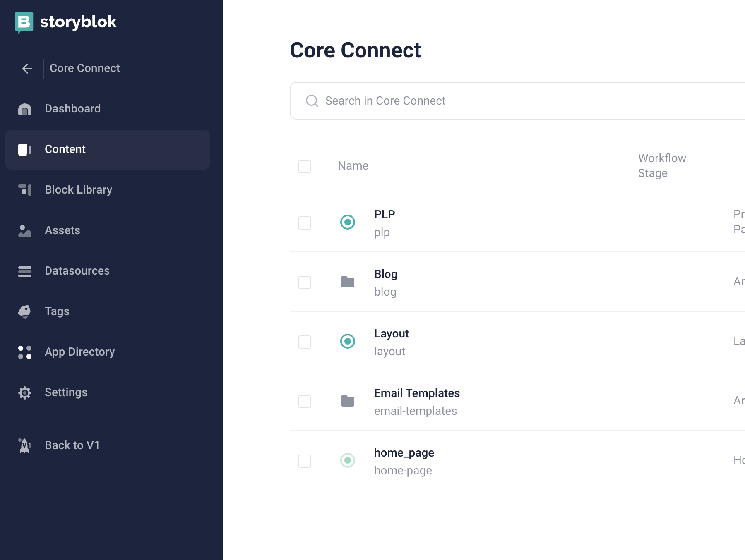This screenshot has width=745, height=560.
Task: Expand the Email Templates folder icon
Action: coord(348,401)
